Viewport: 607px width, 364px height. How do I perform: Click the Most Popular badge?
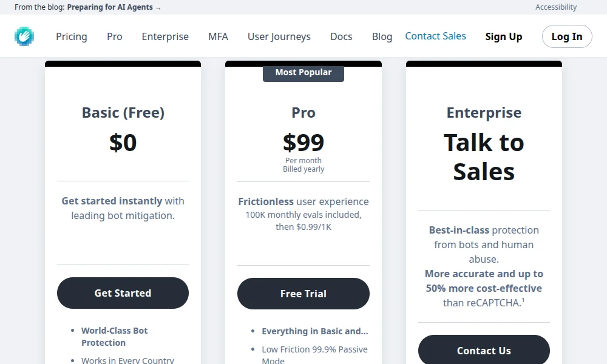303,72
